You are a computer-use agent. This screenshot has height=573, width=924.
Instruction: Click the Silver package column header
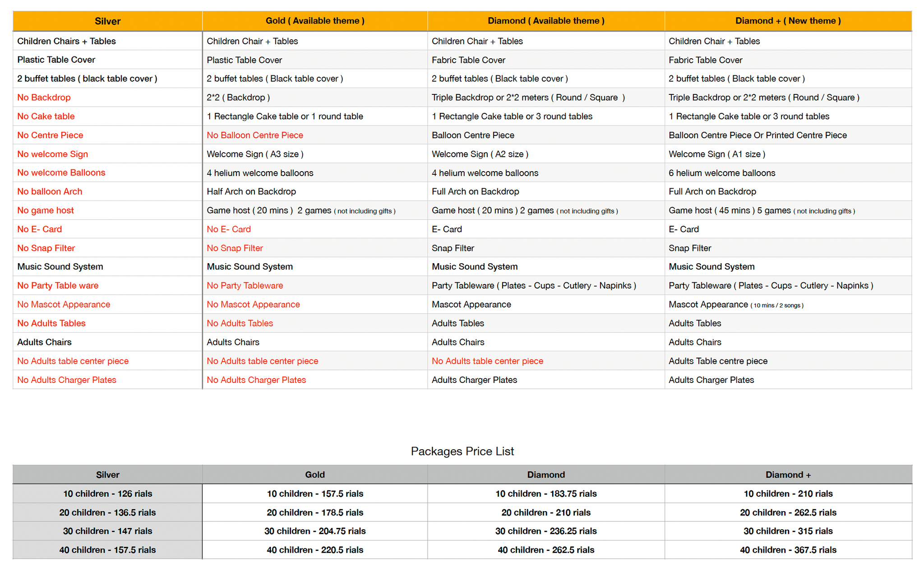(107, 21)
